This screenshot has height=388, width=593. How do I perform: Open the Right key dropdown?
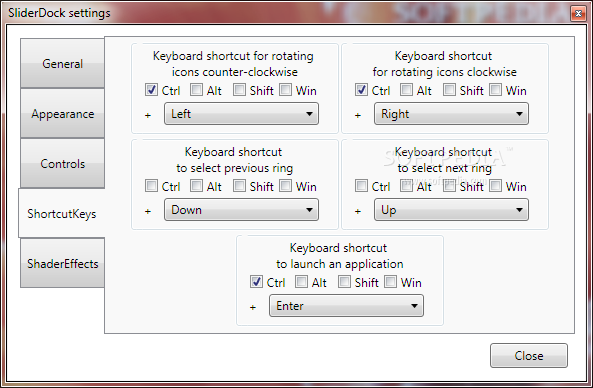451,113
